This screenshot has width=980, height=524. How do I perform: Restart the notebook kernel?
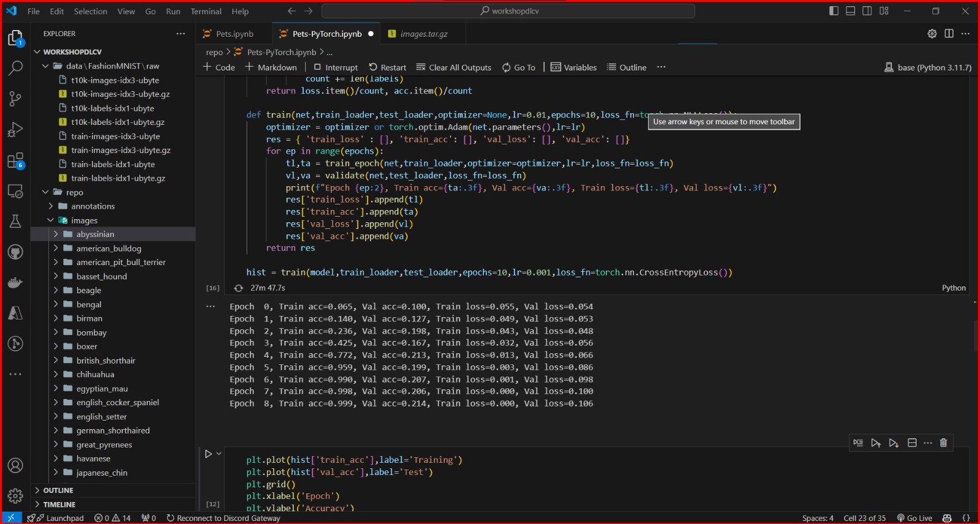point(388,67)
